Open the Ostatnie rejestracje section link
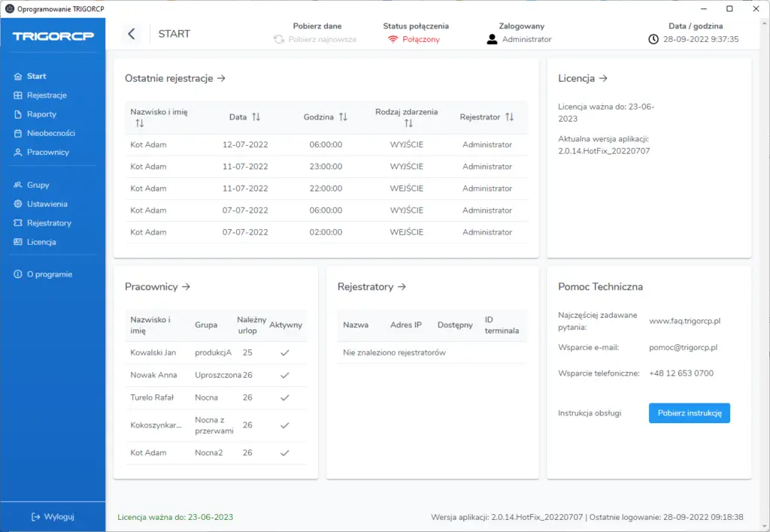770x532 pixels. (175, 78)
